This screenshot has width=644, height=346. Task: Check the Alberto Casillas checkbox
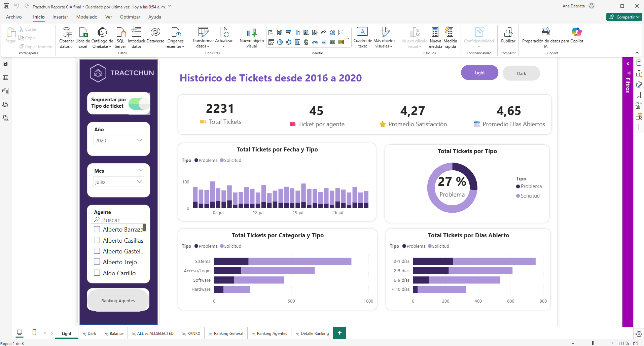click(97, 240)
